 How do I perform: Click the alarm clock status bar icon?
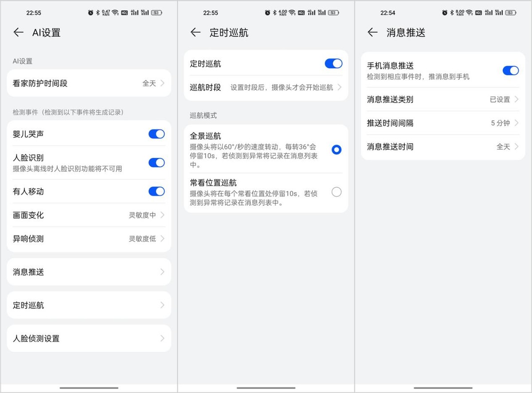coord(91,12)
